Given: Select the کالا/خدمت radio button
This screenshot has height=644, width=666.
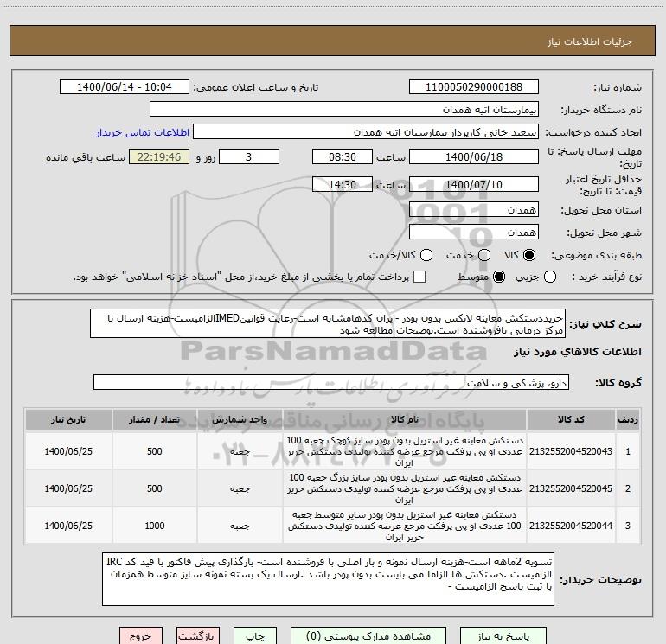Looking at the screenshot, I should [426, 255].
